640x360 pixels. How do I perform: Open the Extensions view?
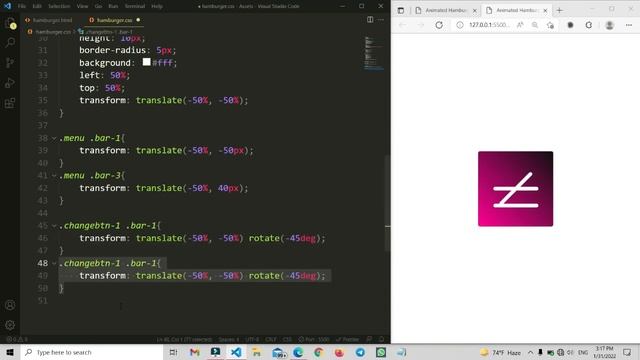tap(10, 103)
